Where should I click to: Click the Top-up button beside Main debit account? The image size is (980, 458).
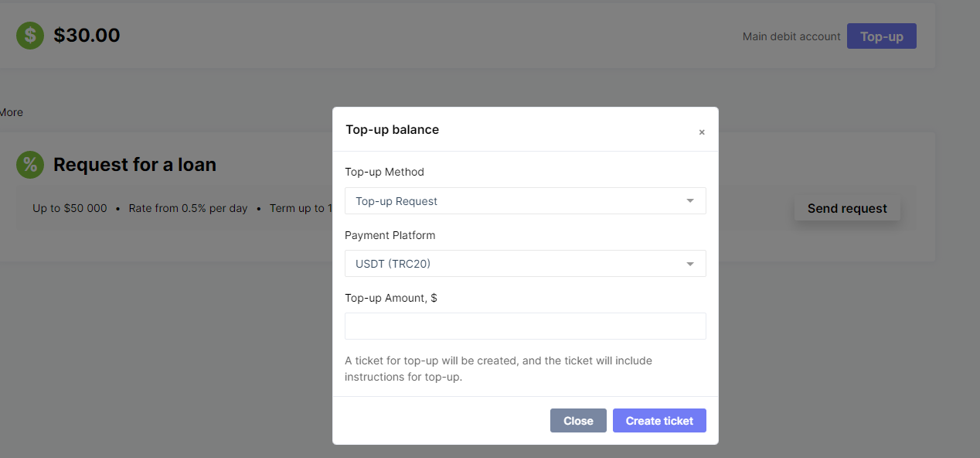(x=882, y=36)
